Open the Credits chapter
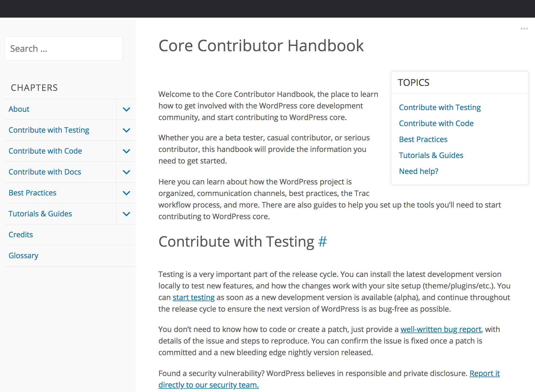Screen dimensions: 535x392 [21, 235]
